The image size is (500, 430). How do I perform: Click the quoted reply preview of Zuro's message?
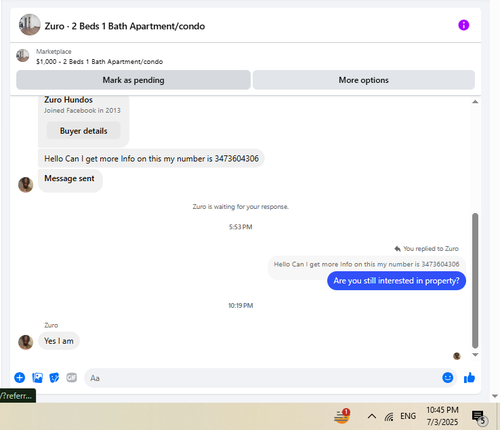tap(366, 264)
